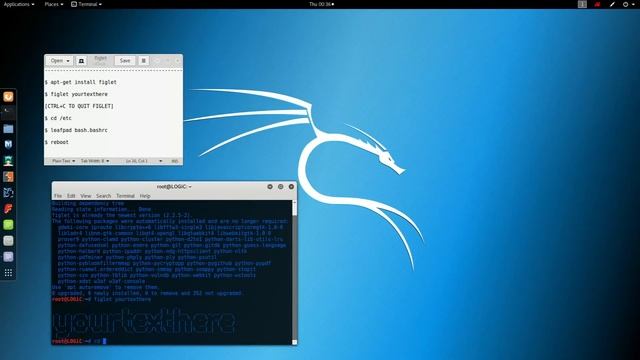
Task: Click the 'figlet yourtexthere' line in text editor
Action: (x=76, y=94)
